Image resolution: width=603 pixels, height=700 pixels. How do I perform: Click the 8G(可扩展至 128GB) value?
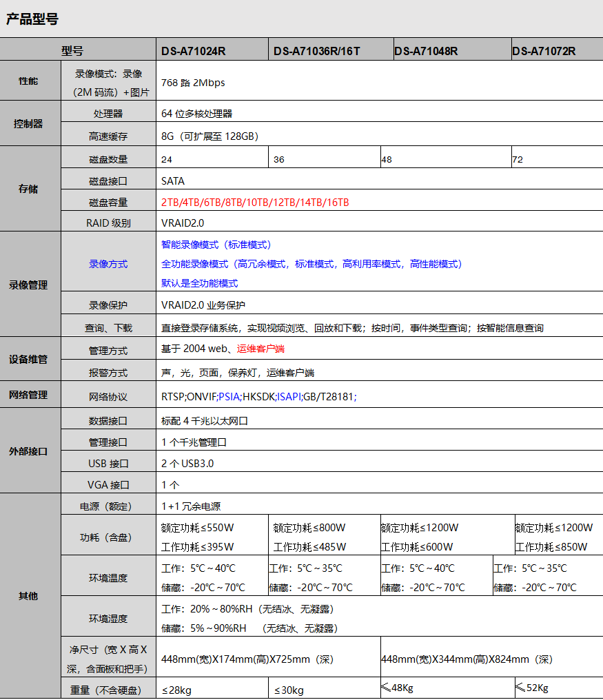210,136
